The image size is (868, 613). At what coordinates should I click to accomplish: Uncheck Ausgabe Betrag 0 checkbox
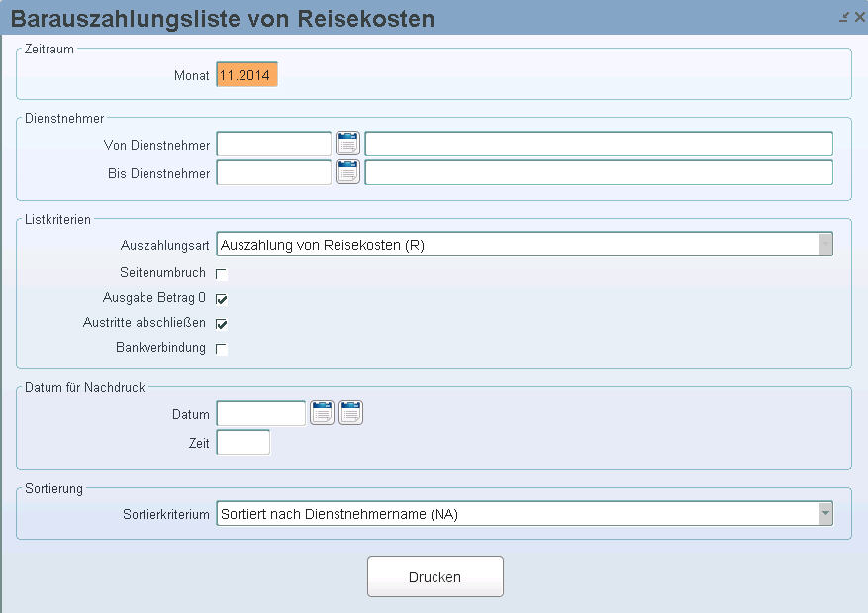click(222, 299)
